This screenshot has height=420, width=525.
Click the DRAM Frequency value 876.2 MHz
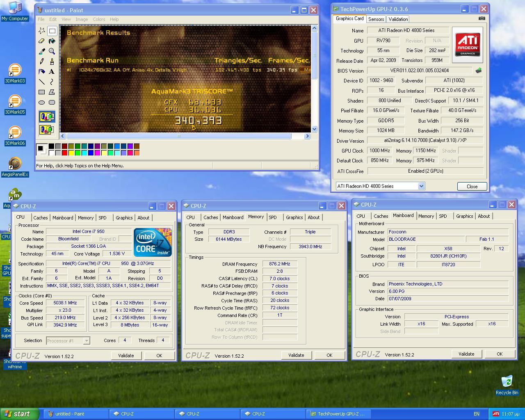280,264
